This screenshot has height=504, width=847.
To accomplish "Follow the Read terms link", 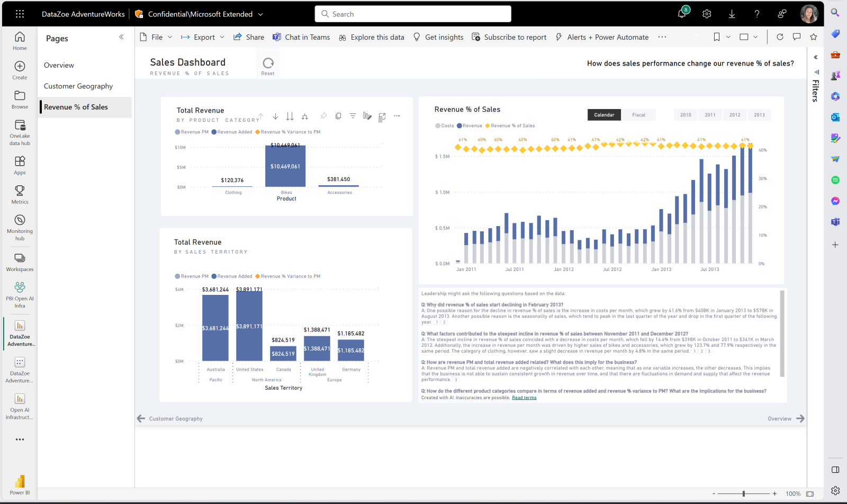I will [x=524, y=398].
